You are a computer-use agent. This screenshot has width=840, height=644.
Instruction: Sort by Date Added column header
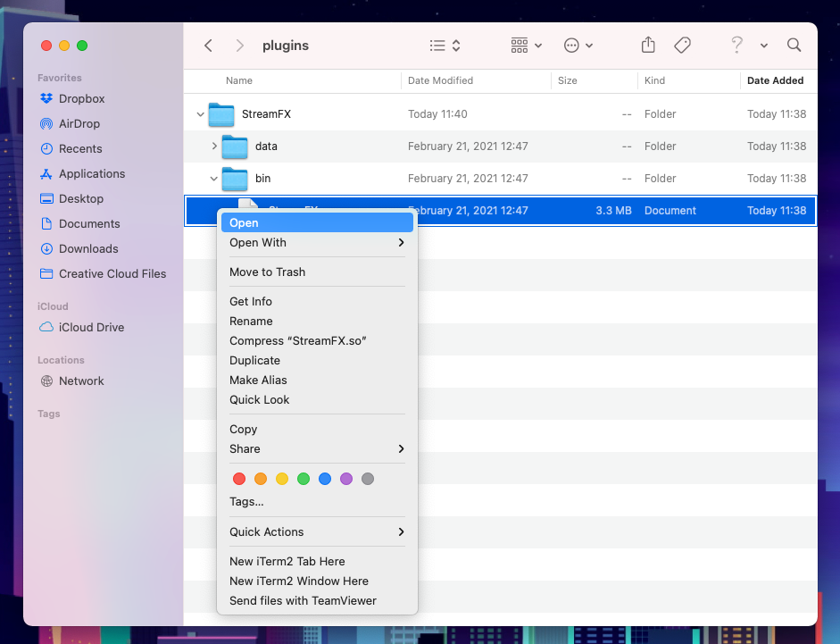(775, 80)
